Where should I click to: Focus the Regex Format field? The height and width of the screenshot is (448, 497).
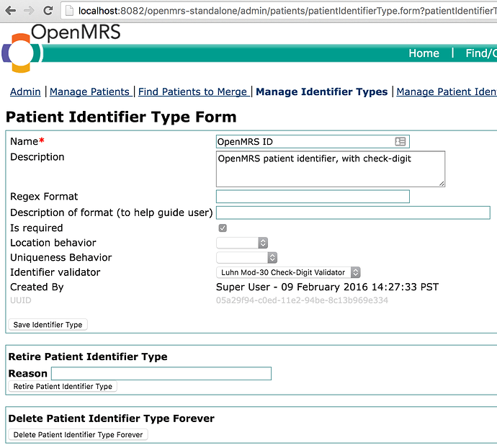(x=313, y=197)
